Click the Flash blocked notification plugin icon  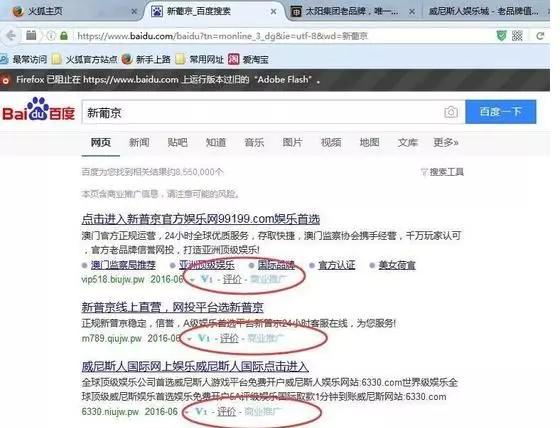point(6,80)
